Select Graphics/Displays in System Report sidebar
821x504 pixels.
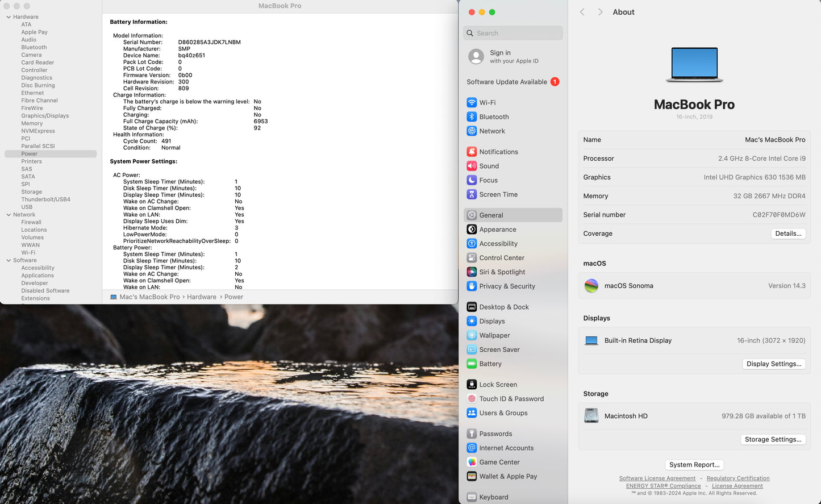tap(45, 116)
